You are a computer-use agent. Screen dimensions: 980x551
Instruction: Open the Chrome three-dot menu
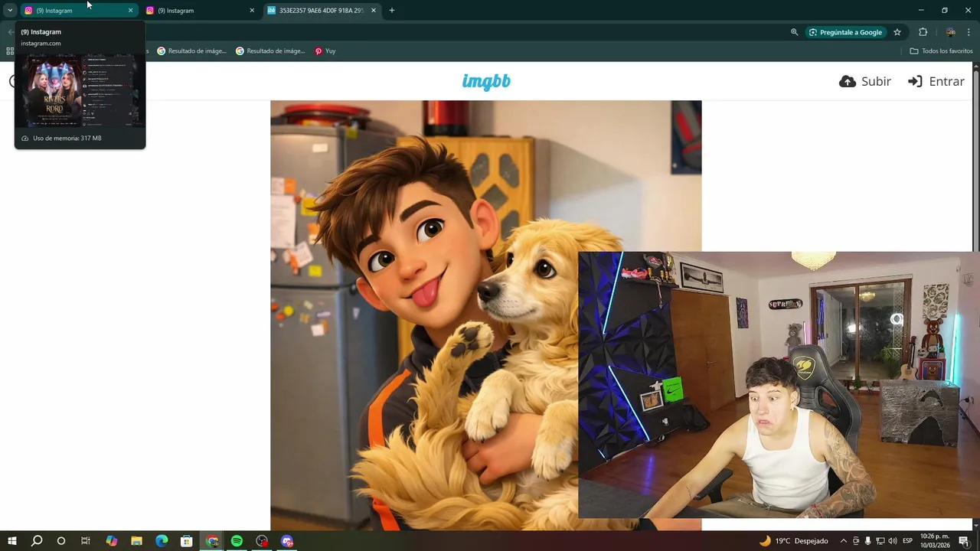coord(969,32)
